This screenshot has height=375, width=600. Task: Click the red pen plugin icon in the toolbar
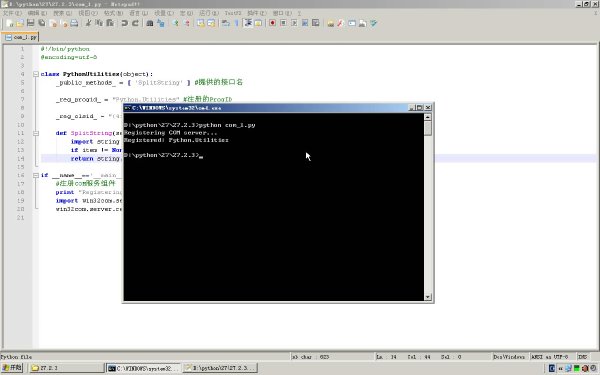tap(341, 23)
